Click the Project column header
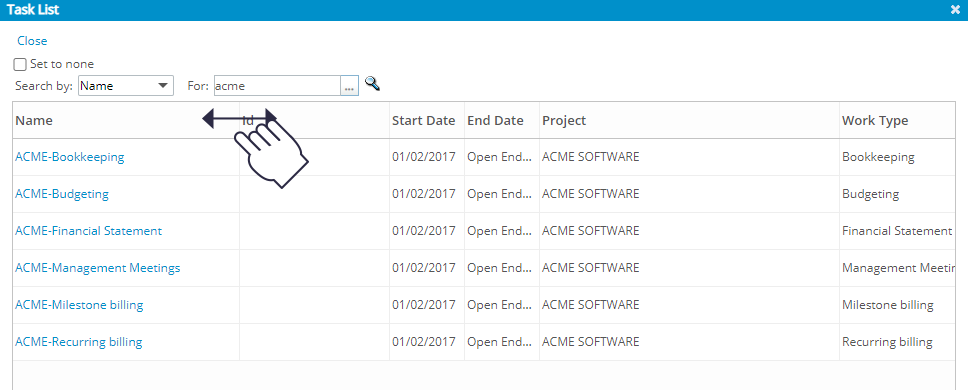The image size is (968, 390). pyautogui.click(x=564, y=120)
